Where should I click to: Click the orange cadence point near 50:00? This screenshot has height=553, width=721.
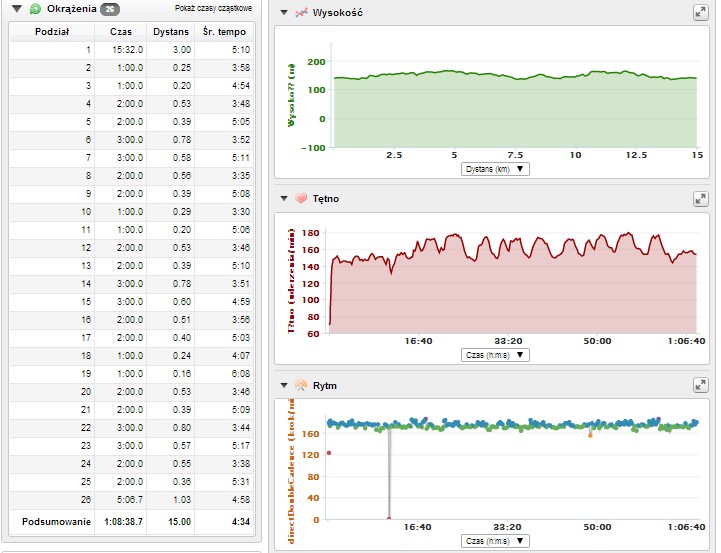click(x=590, y=435)
